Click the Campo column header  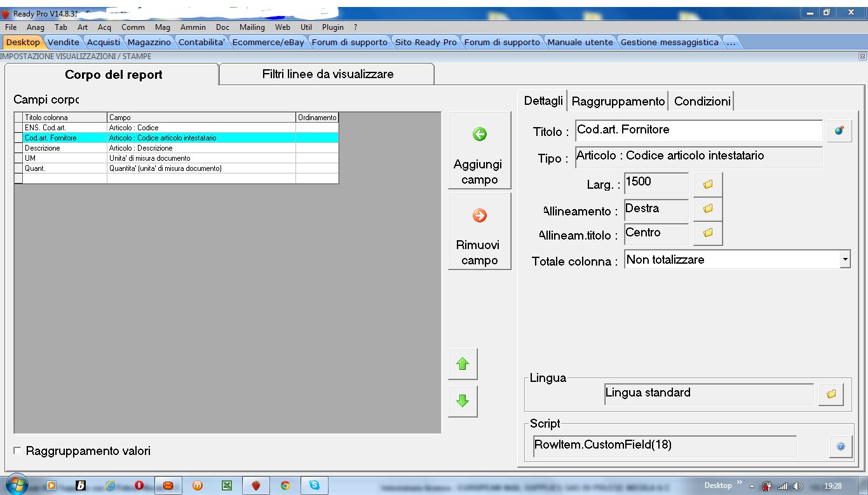[201, 118]
